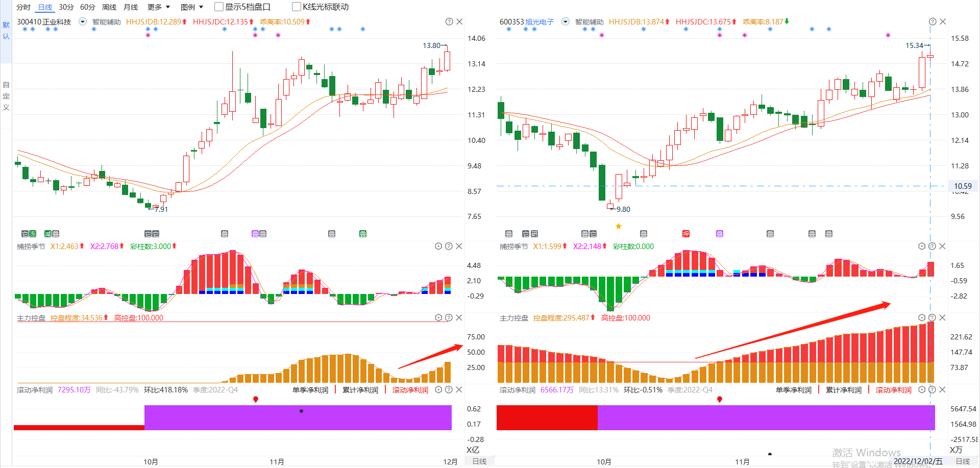Open settings hexagon on right 滚动净利润 panel
The width and height of the screenshot is (980, 468).
(921, 389)
